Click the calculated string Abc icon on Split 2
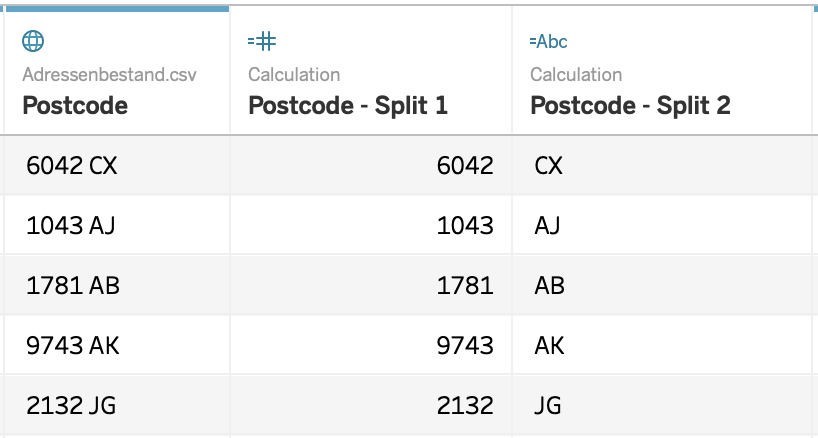This screenshot has width=818, height=438. click(x=548, y=41)
